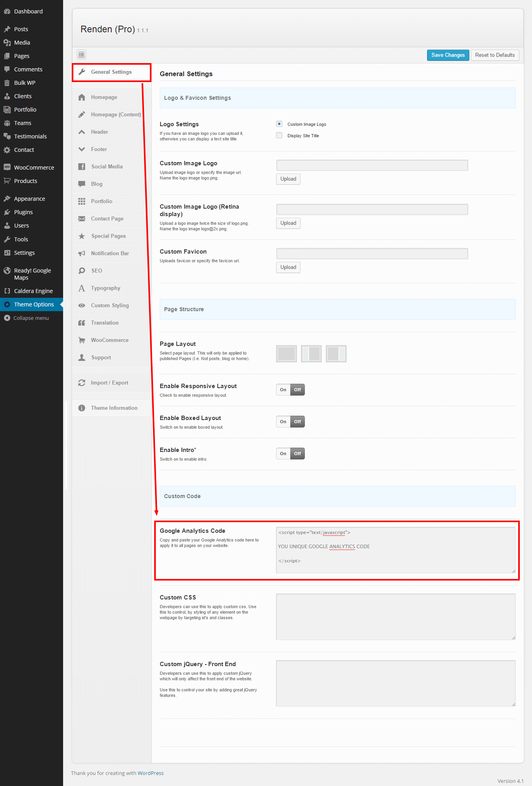Select the Notification Bar megaphone icon
This screenshot has width=532, height=786.
82,254
